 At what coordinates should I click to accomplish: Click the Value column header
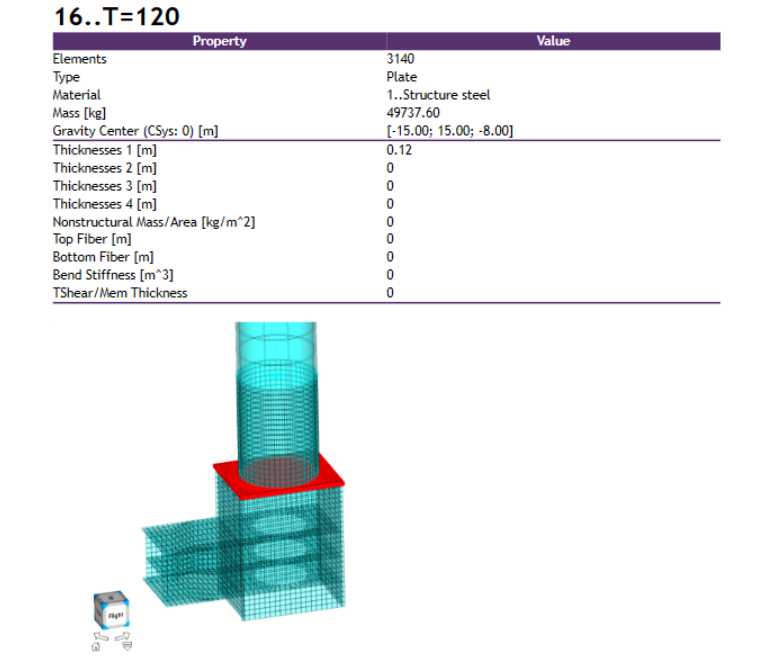(x=553, y=41)
